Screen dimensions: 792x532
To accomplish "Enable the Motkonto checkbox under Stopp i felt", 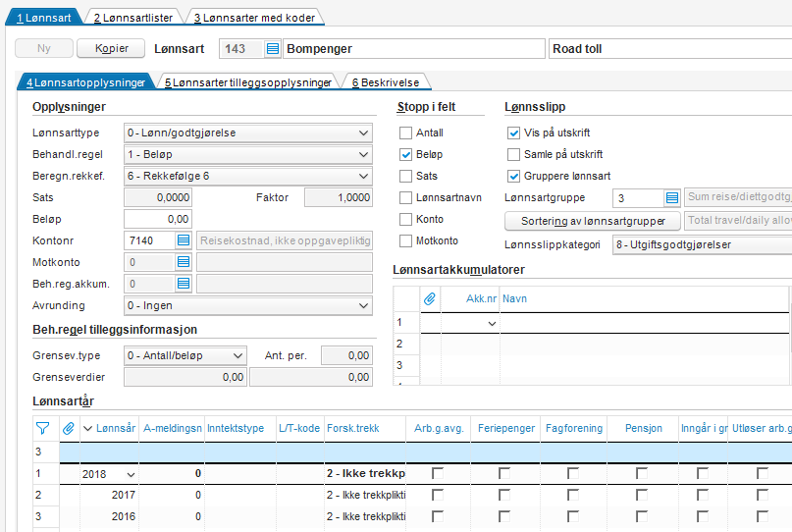I will point(405,241).
